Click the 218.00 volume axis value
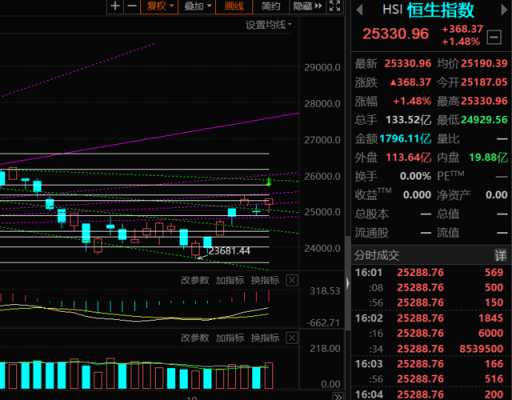The image size is (512, 400). (x=325, y=349)
